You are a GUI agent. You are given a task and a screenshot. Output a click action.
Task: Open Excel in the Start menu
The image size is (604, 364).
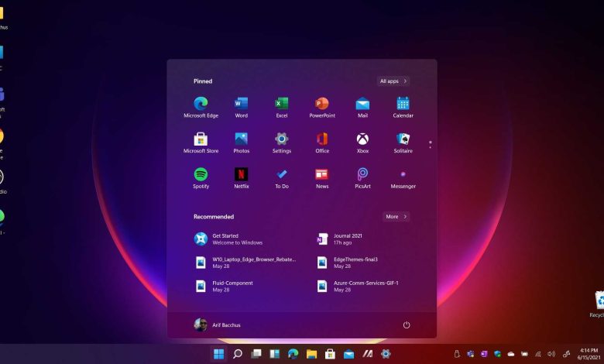point(282,104)
